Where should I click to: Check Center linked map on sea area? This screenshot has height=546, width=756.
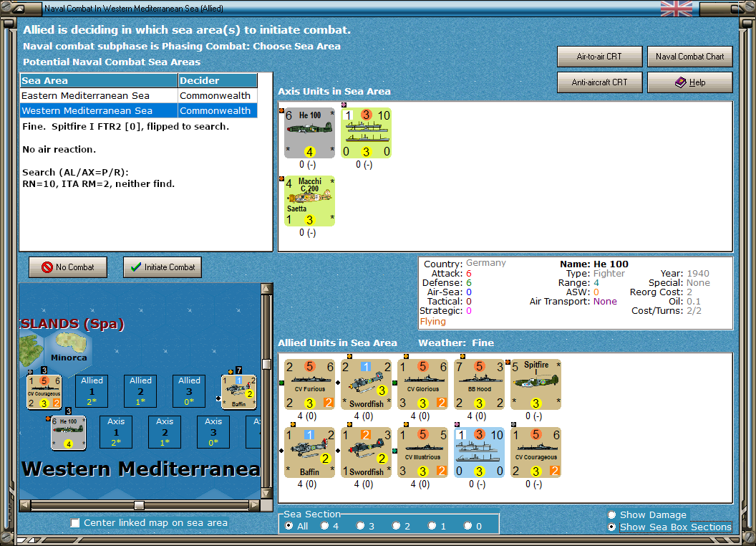pyautogui.click(x=74, y=523)
